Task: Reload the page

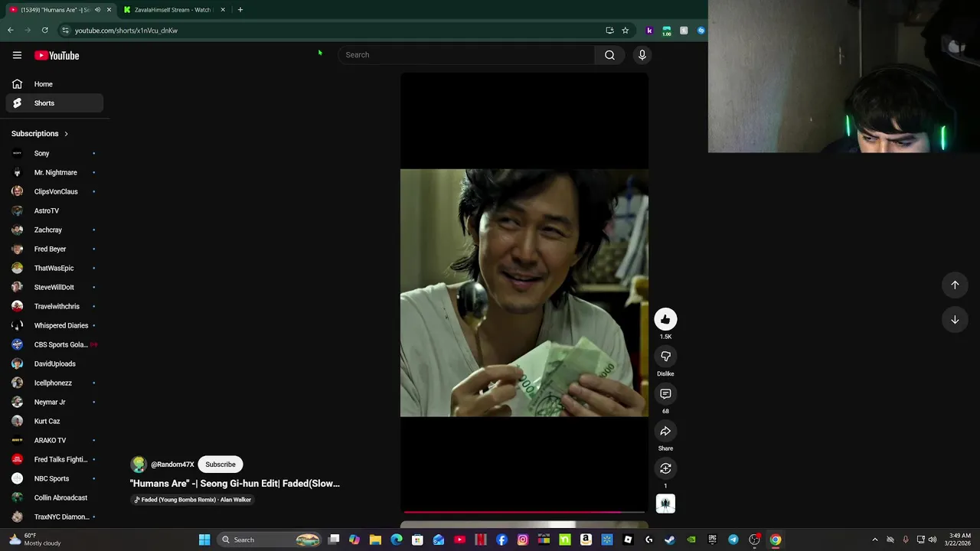Action: point(45,31)
